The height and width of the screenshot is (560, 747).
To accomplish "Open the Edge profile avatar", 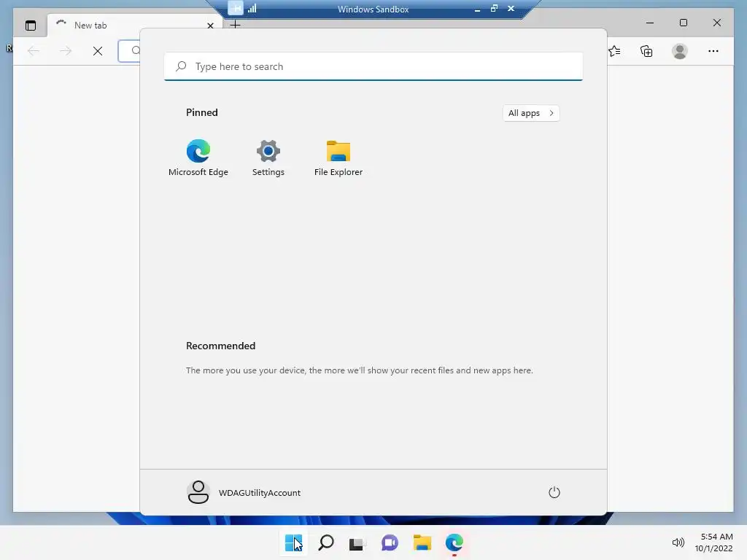I will (680, 51).
